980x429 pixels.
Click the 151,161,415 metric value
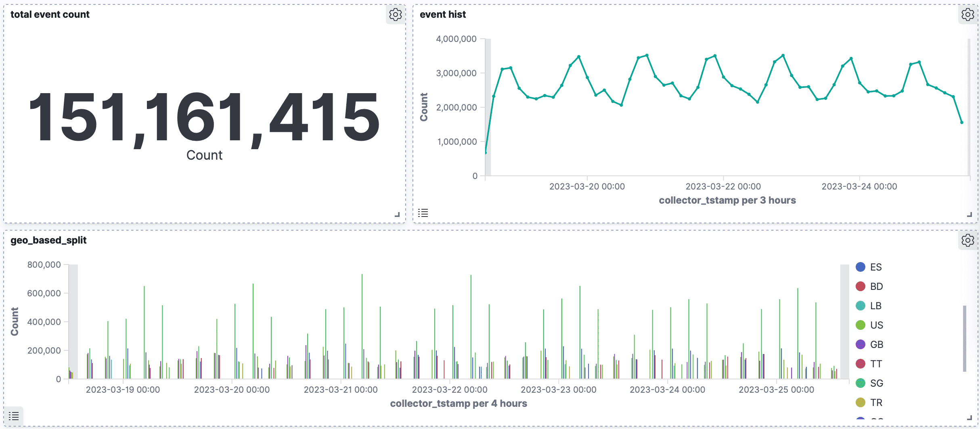(x=204, y=118)
